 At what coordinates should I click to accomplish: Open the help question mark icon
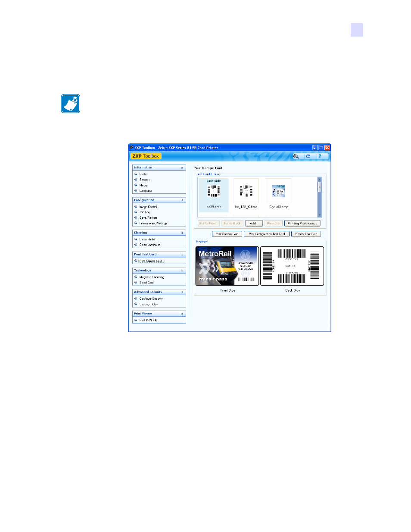(320, 156)
